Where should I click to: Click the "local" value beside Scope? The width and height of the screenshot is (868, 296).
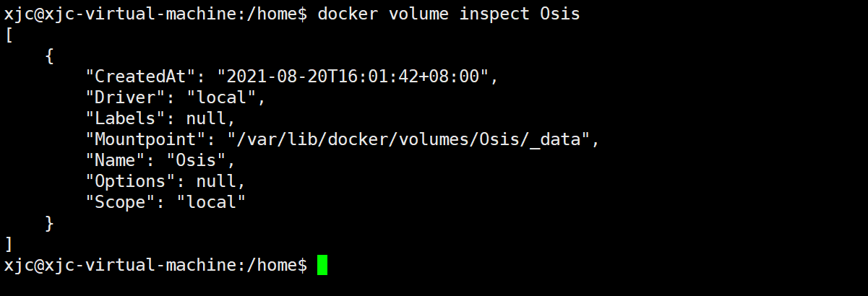pyautogui.click(x=212, y=202)
